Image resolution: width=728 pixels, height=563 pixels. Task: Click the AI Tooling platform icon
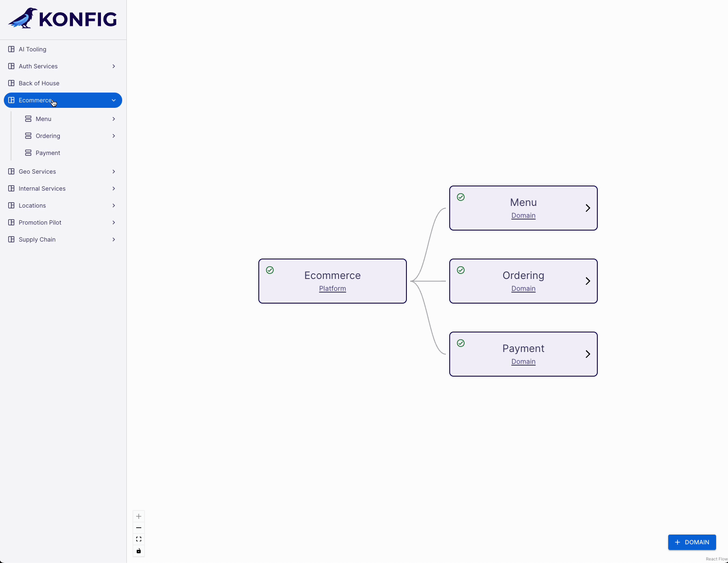click(11, 49)
